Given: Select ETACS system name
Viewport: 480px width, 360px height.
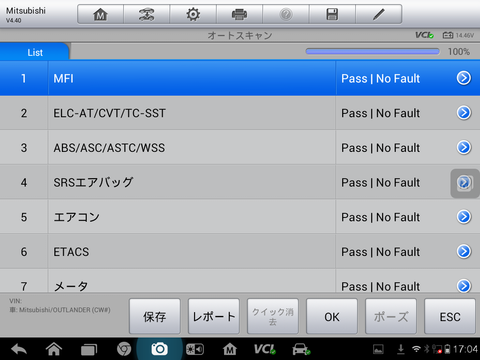Looking at the screenshot, I should pyautogui.click(x=71, y=252).
